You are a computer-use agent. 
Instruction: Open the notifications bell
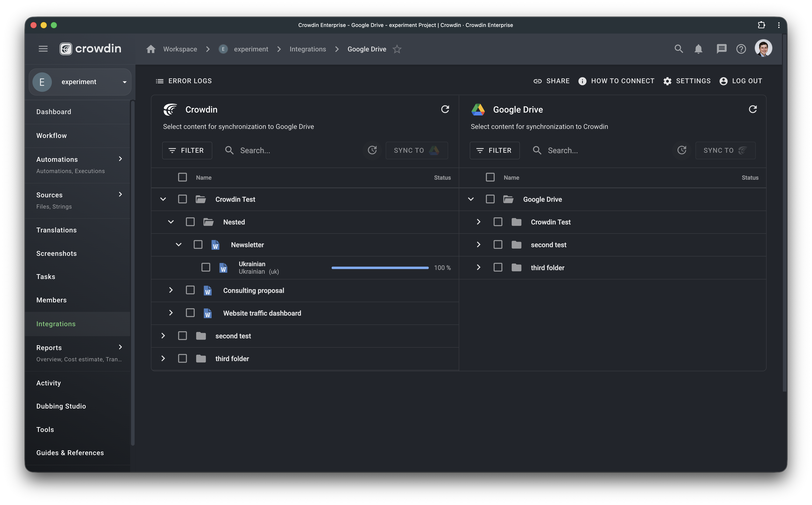coord(698,49)
